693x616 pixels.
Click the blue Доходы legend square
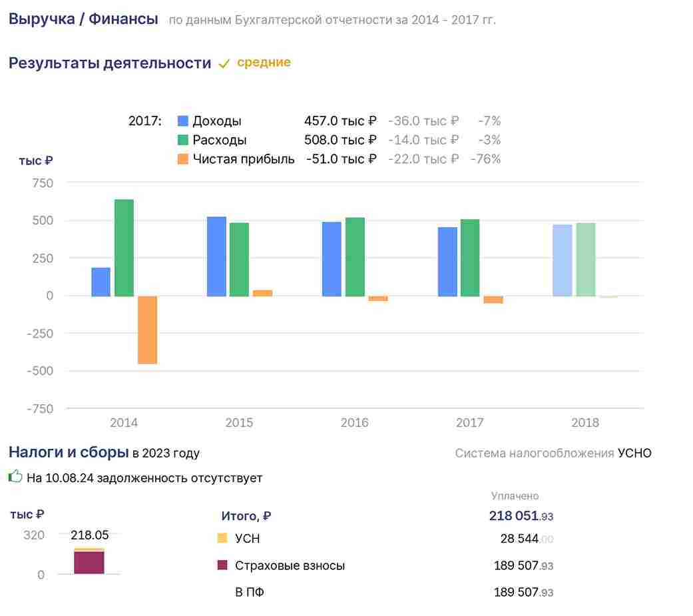point(182,121)
